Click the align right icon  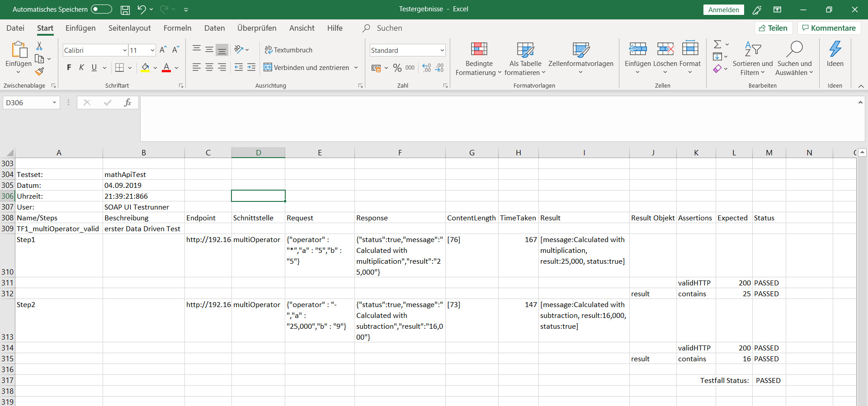click(222, 67)
